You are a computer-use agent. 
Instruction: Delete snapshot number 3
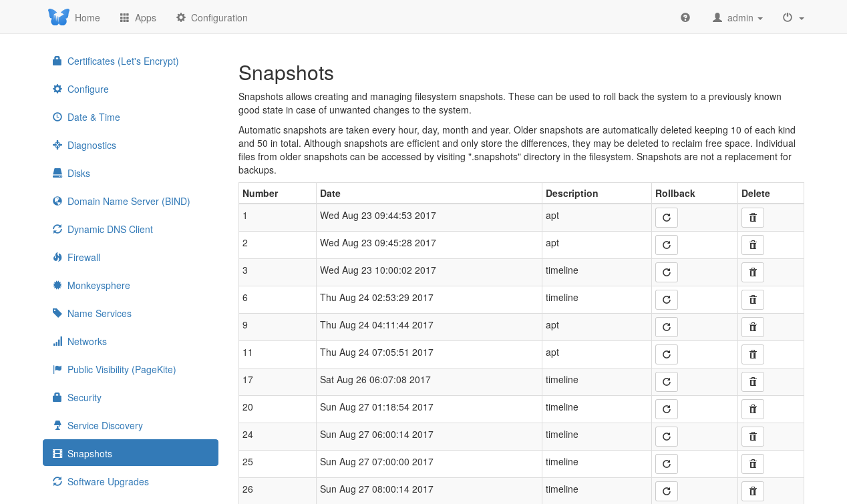click(753, 272)
